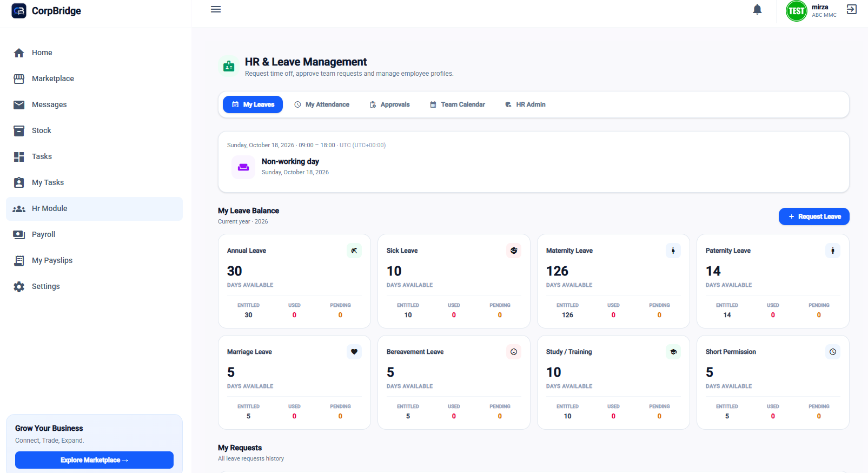
Task: Click the Study / Training graduation cap icon
Action: point(673,352)
